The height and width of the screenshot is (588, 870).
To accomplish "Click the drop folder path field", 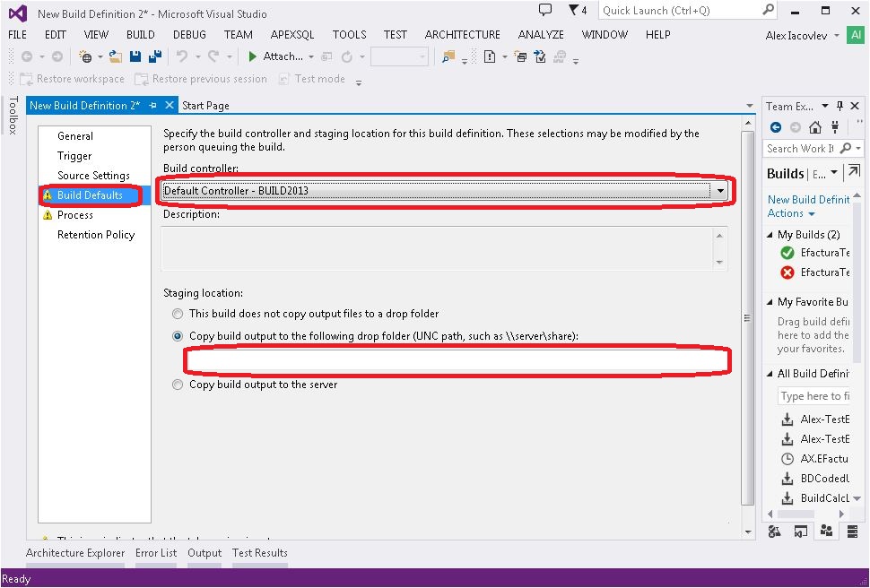I will point(457,361).
